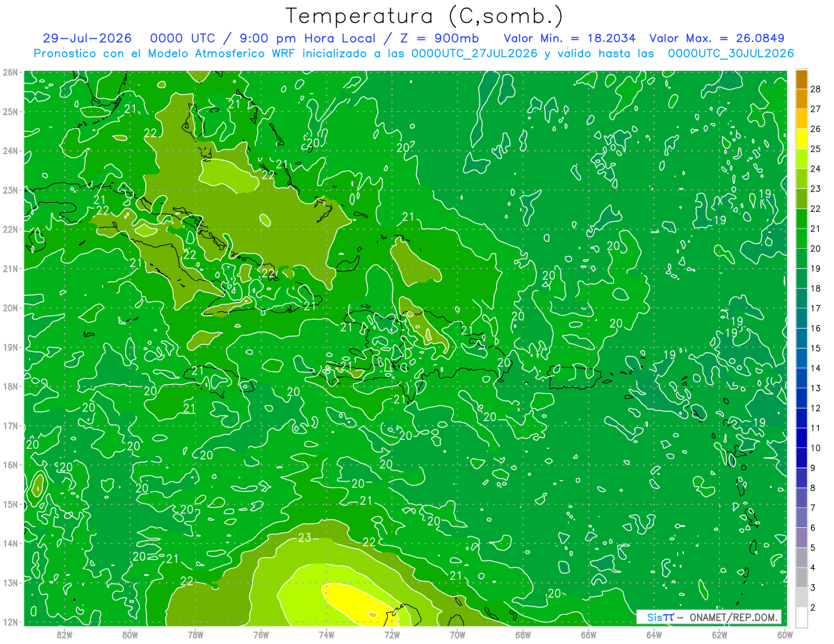
Task: Click the dark blue legend swatch between 10 and 11
Action: (801, 438)
